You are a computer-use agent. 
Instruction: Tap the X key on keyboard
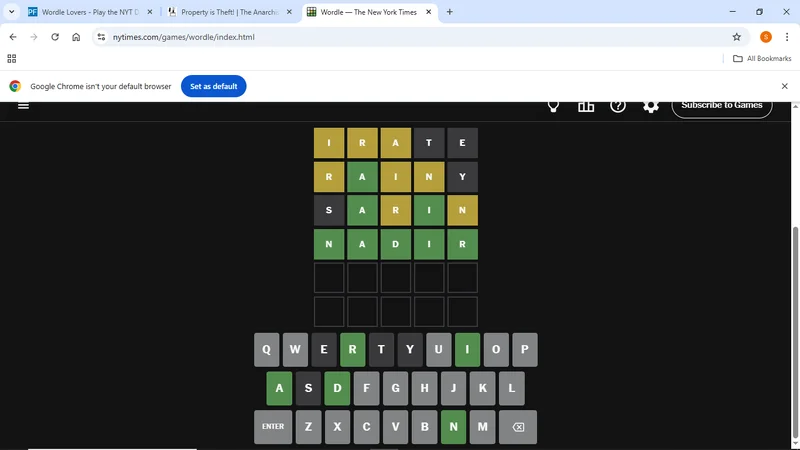click(337, 427)
